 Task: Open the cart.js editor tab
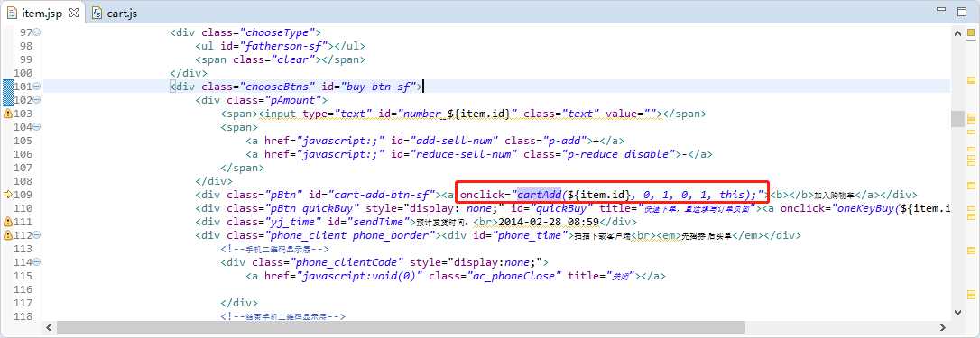coord(115,14)
